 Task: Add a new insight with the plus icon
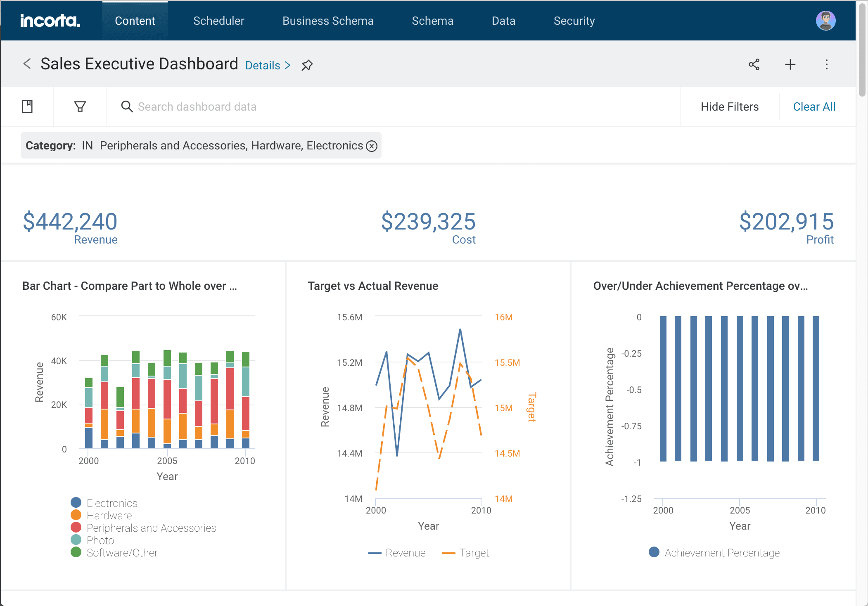[790, 64]
